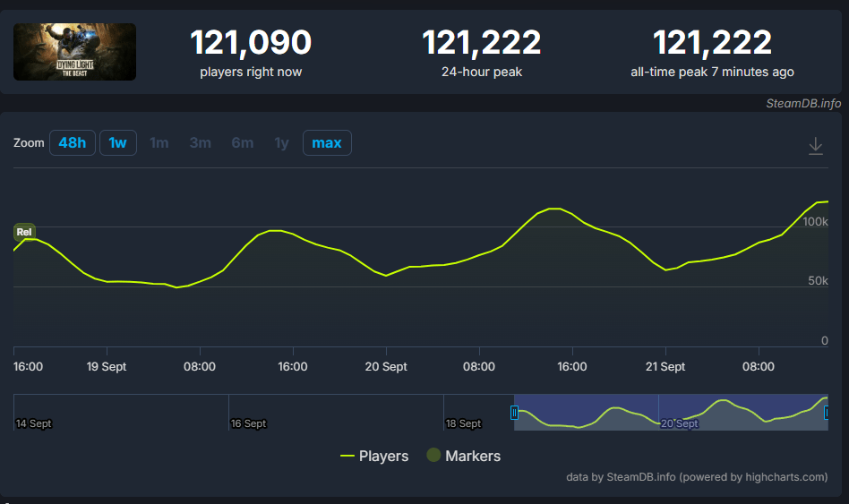Viewport: 849px width, 504px height.
Task: Click the all-time peak player count
Action: click(712, 43)
